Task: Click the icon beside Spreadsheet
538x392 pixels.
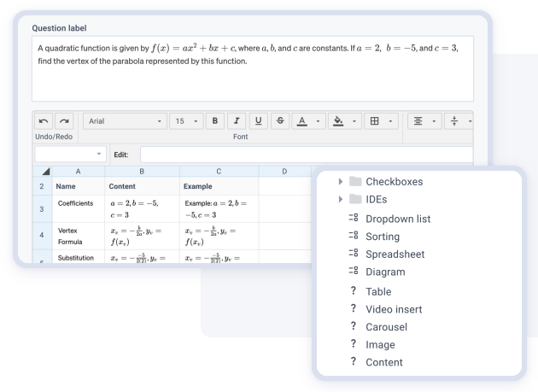Action: [354, 253]
